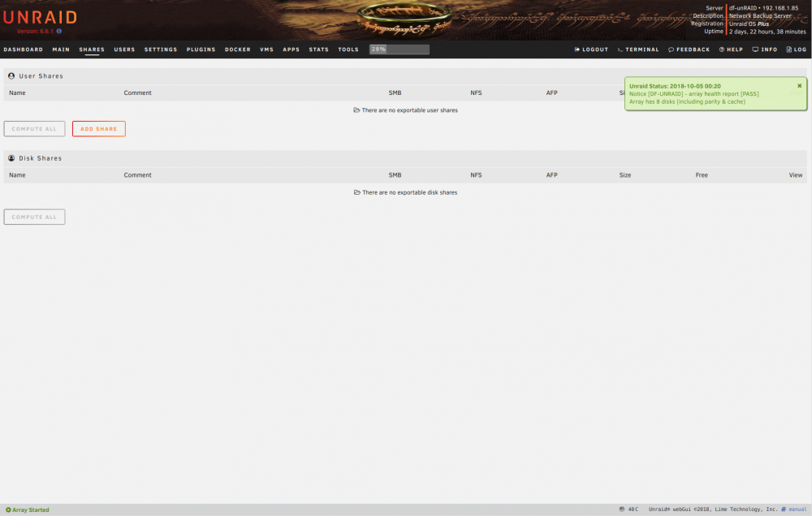Click the Free column header in Disk Shares

coord(702,175)
